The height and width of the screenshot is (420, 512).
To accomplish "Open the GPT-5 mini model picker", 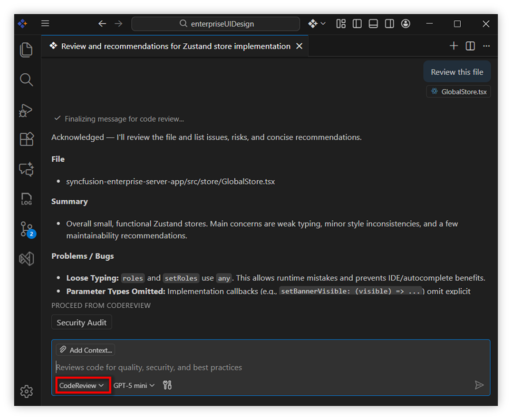I will click(x=134, y=385).
